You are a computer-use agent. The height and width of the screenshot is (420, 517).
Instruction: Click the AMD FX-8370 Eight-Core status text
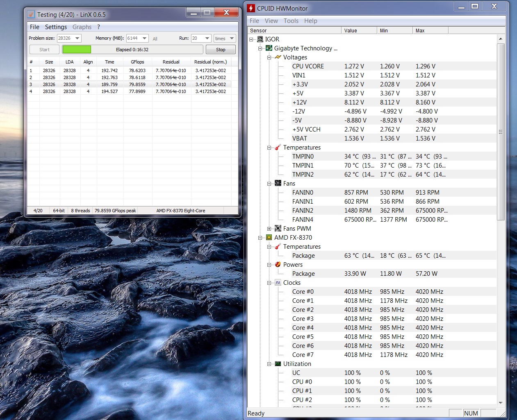click(x=181, y=211)
